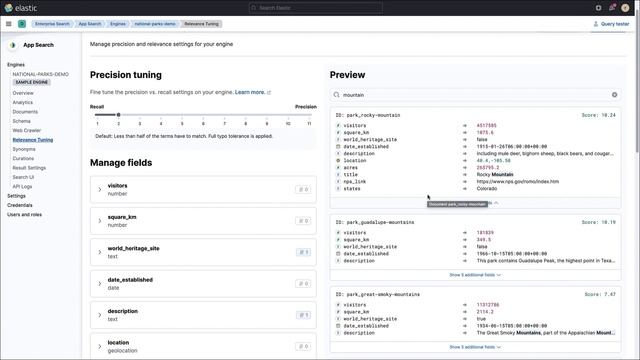
Task: Click the Query tester icon
Action: (x=596, y=24)
